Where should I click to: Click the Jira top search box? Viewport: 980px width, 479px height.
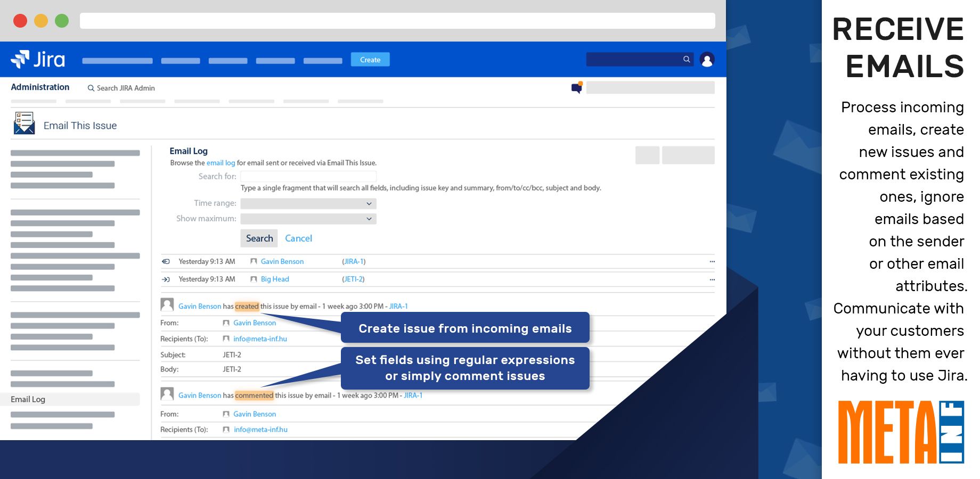tap(640, 59)
